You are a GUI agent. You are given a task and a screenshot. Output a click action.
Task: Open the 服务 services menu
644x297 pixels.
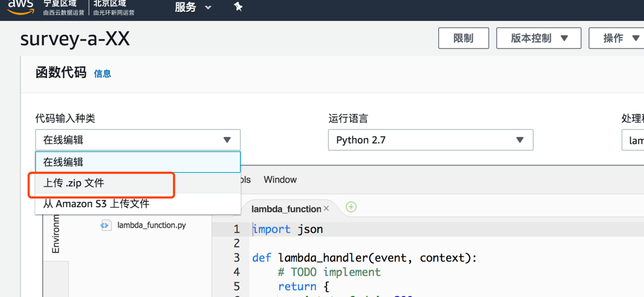click(193, 7)
